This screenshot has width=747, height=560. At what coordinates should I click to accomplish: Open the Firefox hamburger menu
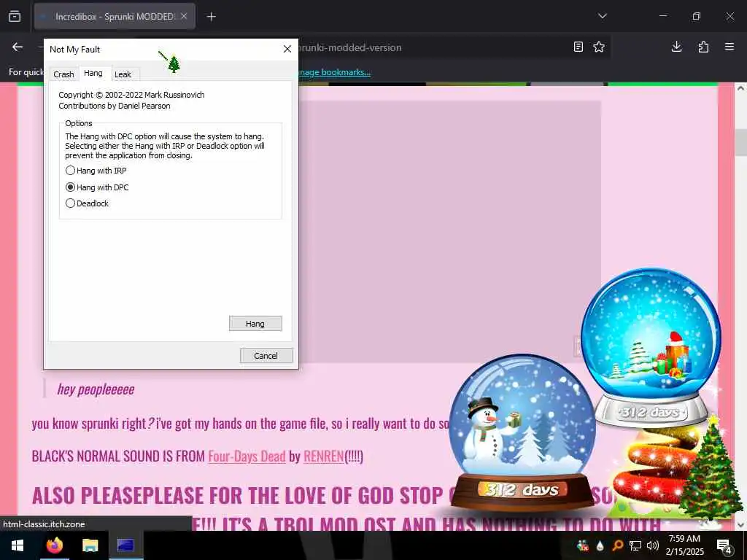click(729, 47)
